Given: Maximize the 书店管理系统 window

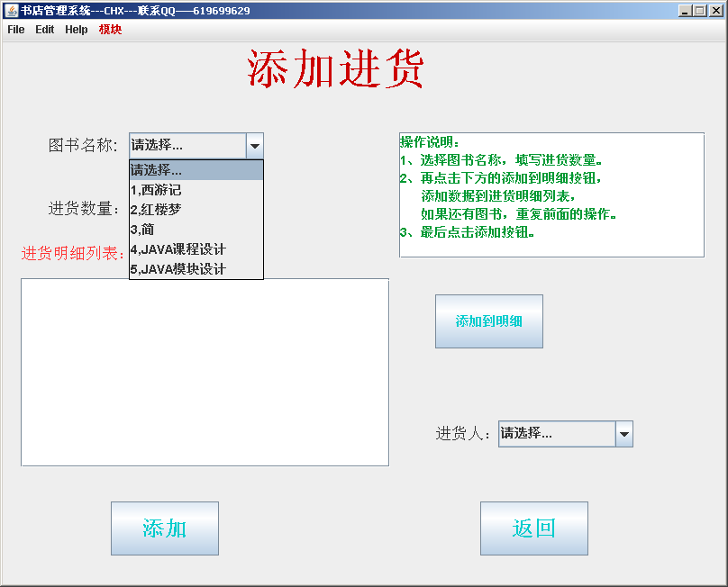Looking at the screenshot, I should [700, 10].
